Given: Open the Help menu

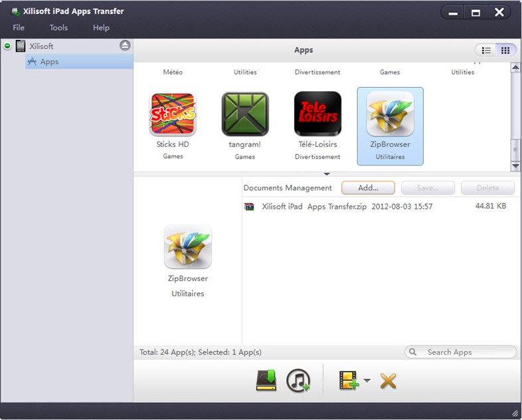Looking at the screenshot, I should [101, 28].
